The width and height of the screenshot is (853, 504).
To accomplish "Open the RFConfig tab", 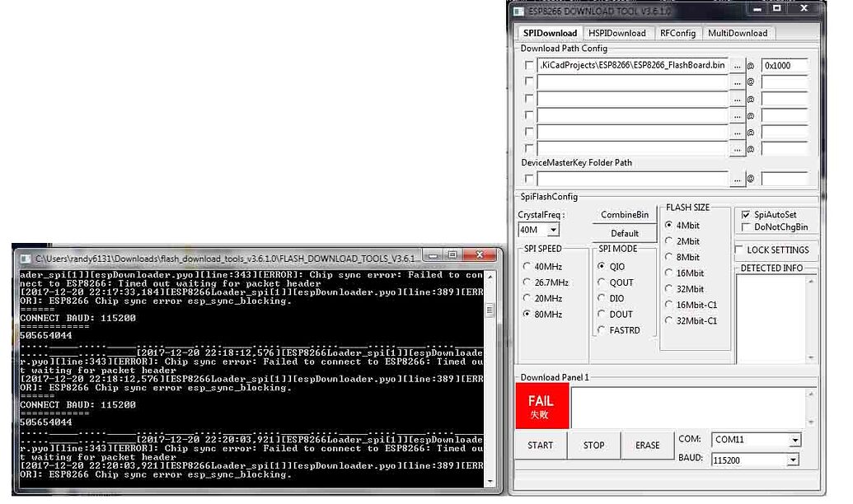I will click(677, 33).
